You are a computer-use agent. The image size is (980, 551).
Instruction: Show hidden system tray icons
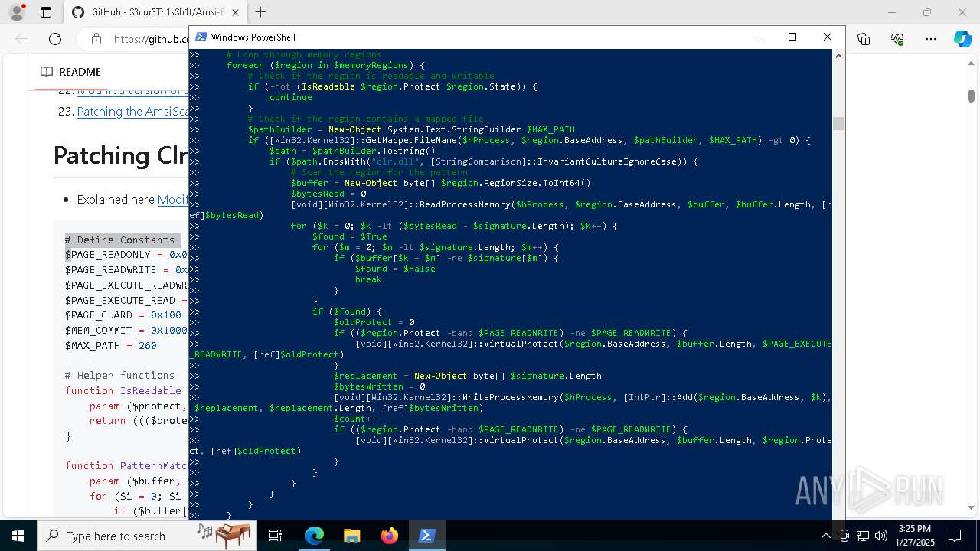click(x=825, y=536)
